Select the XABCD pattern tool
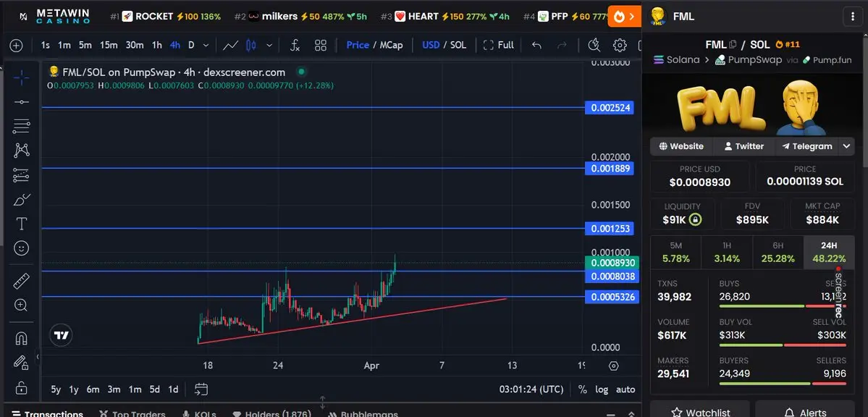Viewport: 868px width, 417px height. [21, 150]
